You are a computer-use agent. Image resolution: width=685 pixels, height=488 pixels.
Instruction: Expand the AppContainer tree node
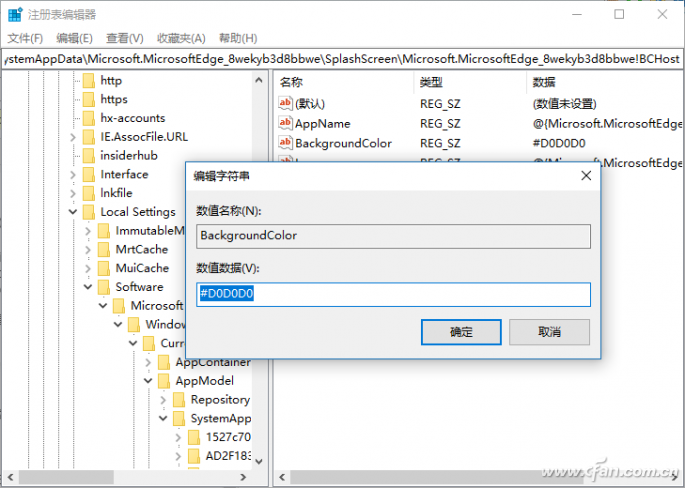click(x=148, y=363)
